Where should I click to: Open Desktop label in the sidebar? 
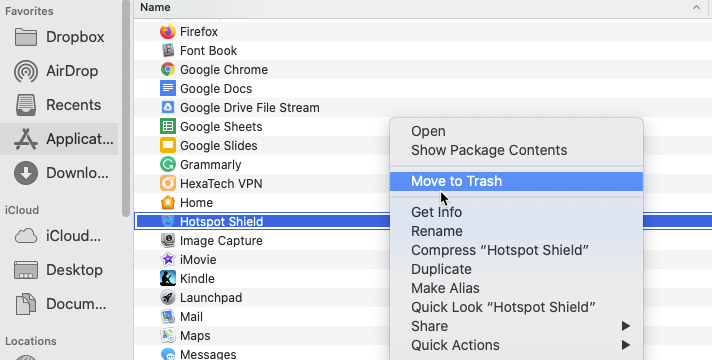coord(74,270)
